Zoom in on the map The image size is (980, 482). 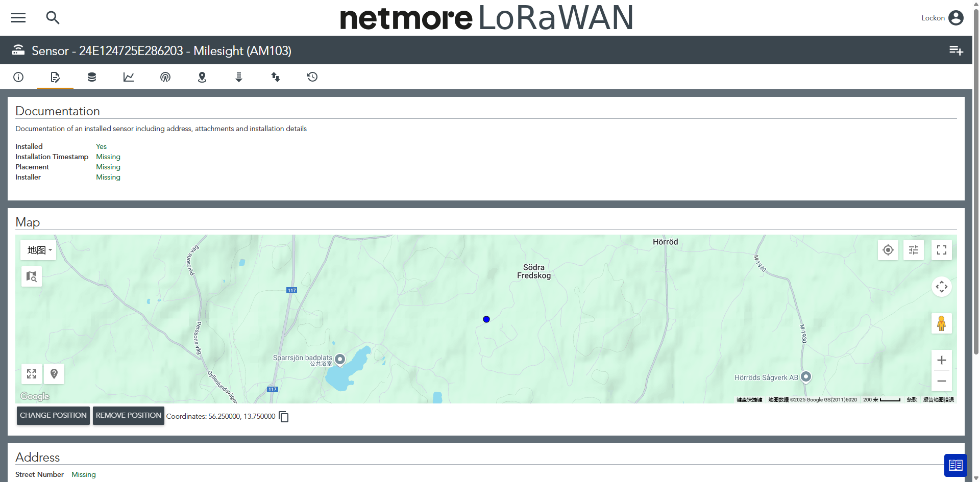click(942, 360)
